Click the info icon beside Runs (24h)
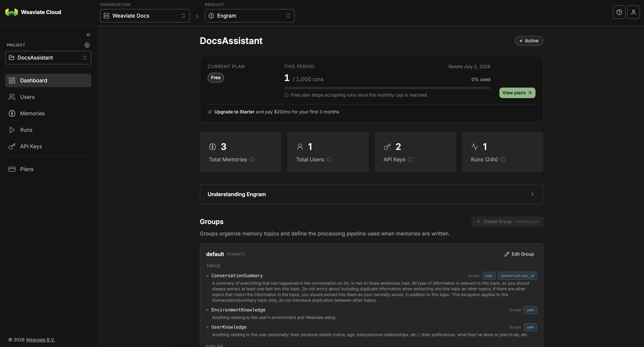Image resolution: width=644 pixels, height=347 pixels. tap(503, 159)
